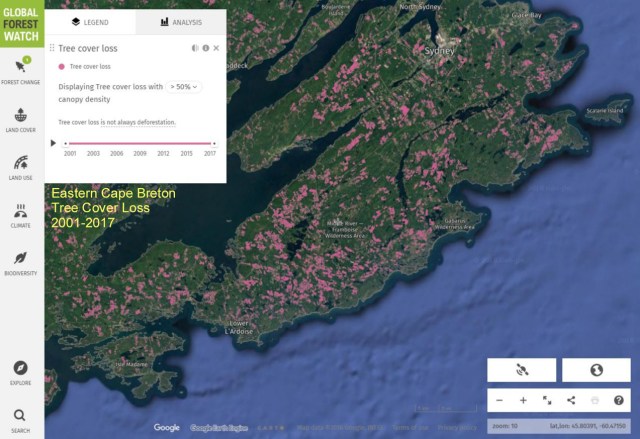Click the lat,lon coordinates readout
Screen dimensions: 640x439
pyautogui.click(x=587, y=426)
